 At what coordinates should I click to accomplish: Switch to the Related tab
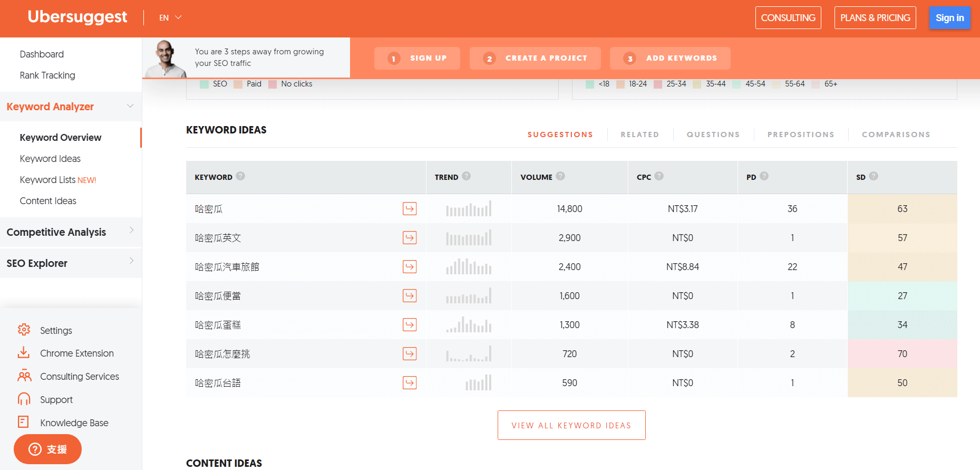[640, 135]
